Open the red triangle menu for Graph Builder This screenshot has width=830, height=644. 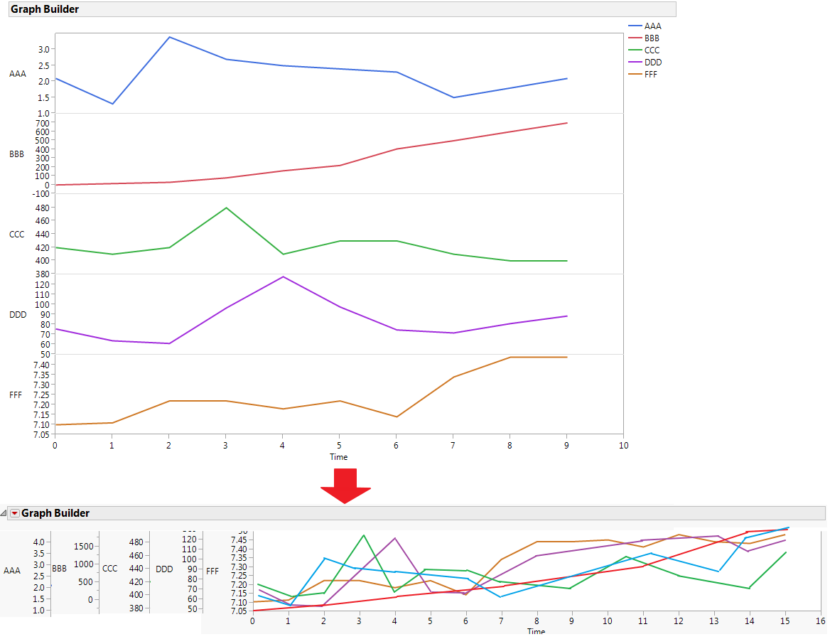pyautogui.click(x=15, y=513)
